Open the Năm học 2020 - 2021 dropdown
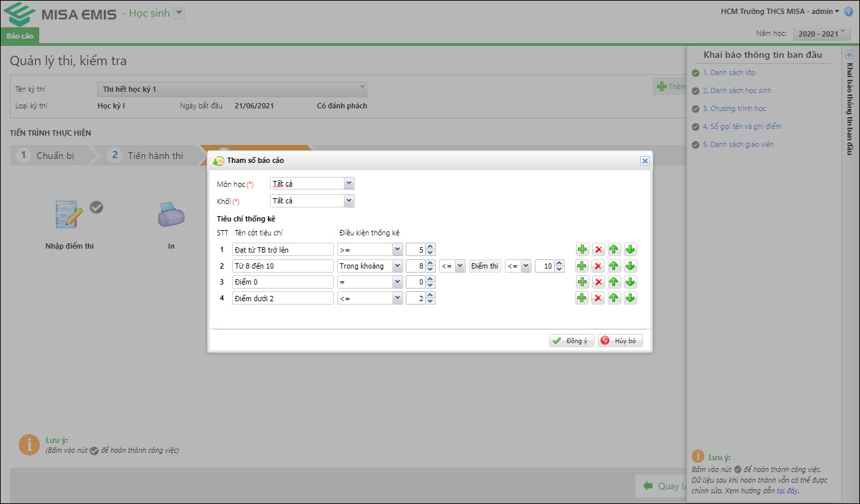Screen dimensions: 860x504 [822, 33]
